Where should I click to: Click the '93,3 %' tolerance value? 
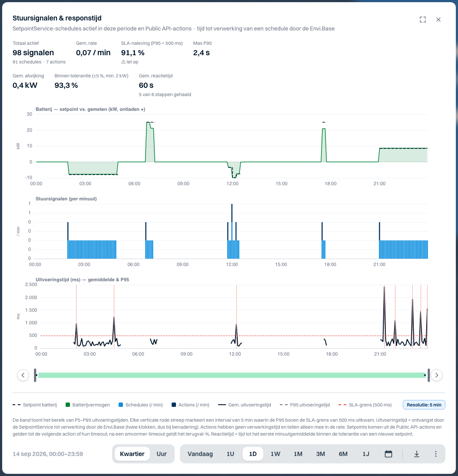pos(66,86)
